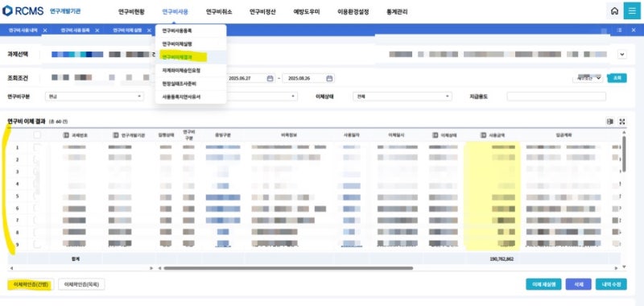Viewport: 644px width, 306px height.
Task: Click the 이체확인증(목록) button
Action: [x=81, y=284]
